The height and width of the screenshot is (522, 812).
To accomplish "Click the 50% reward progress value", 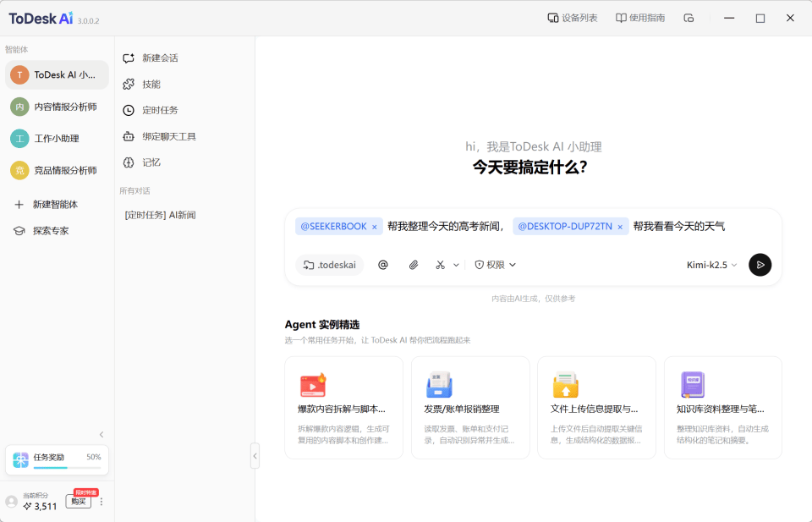I will coord(94,457).
